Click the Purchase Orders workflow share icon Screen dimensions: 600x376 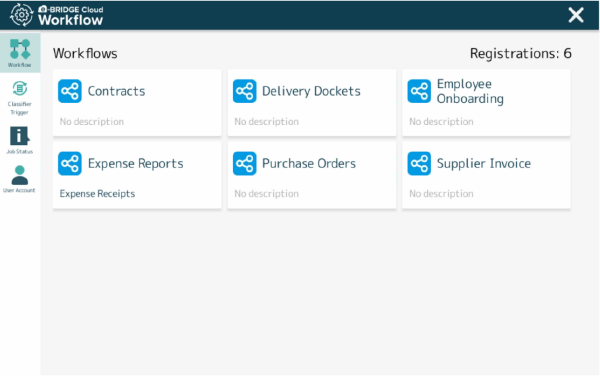245,163
